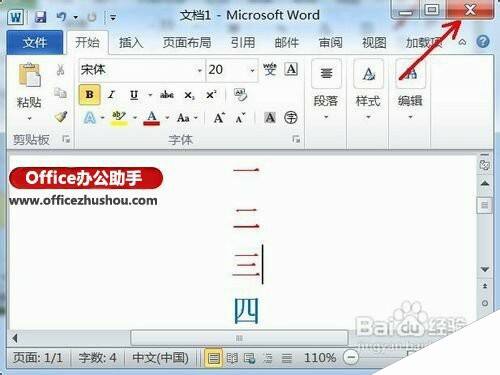Viewport: 500px width, 375px height.
Task: Apply character border icon
Action: [291, 70]
